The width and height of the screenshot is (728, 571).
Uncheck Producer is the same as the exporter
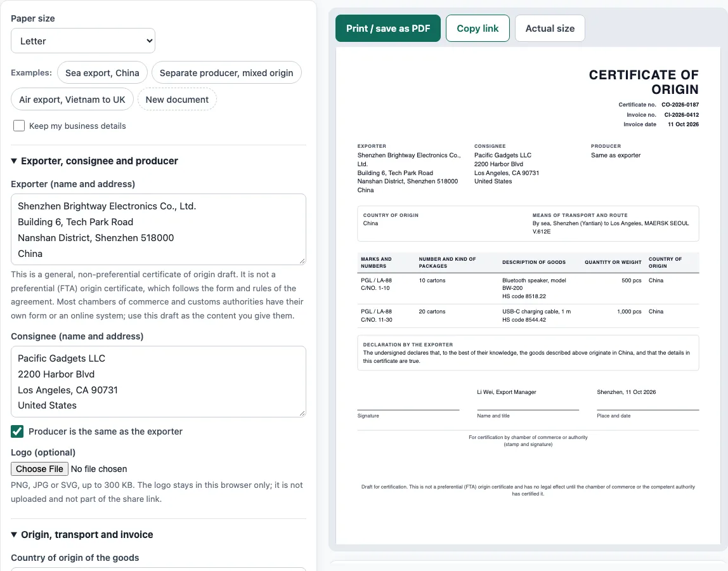[x=17, y=431]
